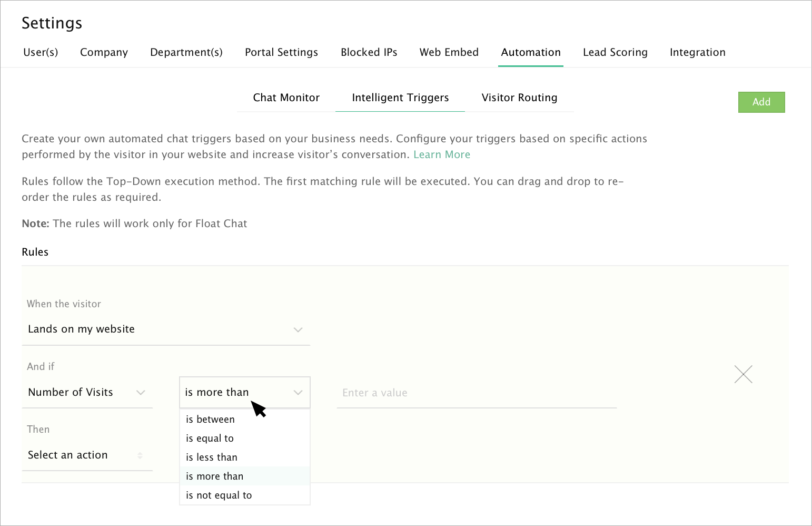Open the Blocked IPs tab
The image size is (812, 526).
pos(369,53)
